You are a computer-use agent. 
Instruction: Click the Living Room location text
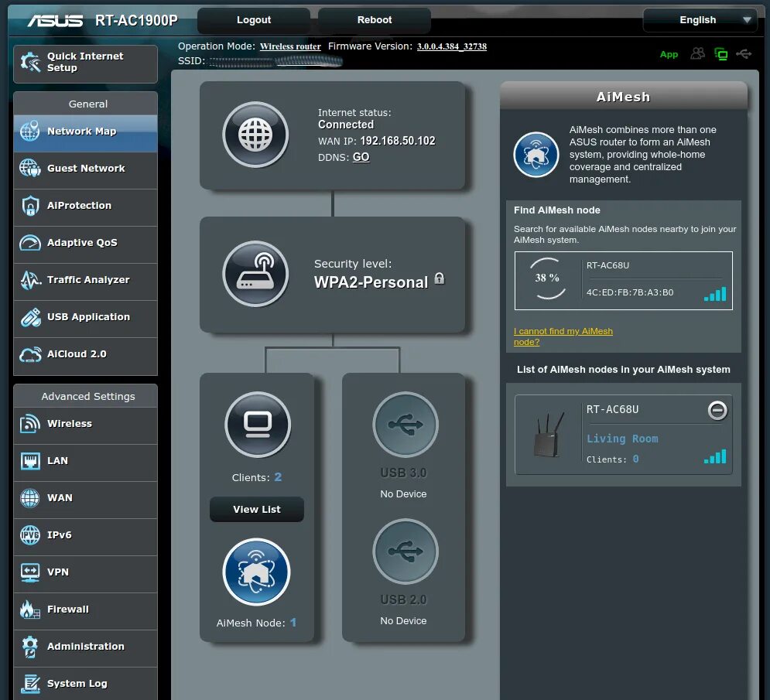(x=622, y=439)
